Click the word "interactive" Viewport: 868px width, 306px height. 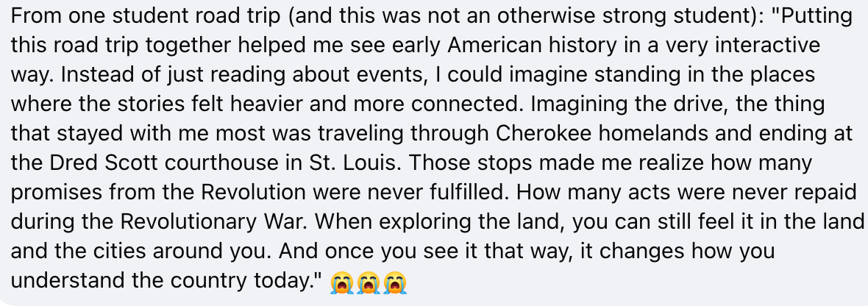766,46
